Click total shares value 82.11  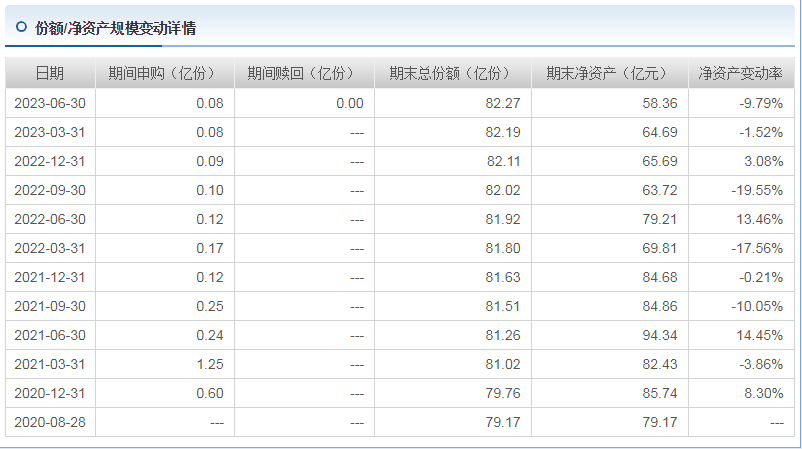(503, 162)
